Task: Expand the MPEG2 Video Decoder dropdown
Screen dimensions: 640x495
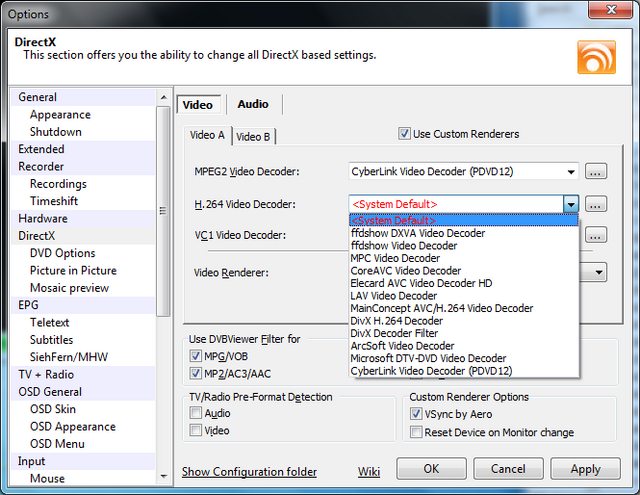Action: tap(571, 171)
